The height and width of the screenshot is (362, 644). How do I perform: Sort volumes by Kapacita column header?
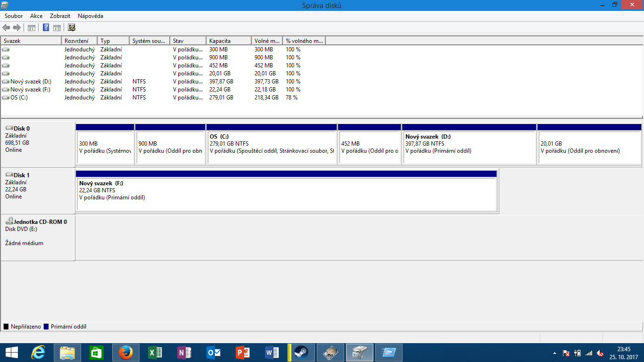pyautogui.click(x=229, y=41)
